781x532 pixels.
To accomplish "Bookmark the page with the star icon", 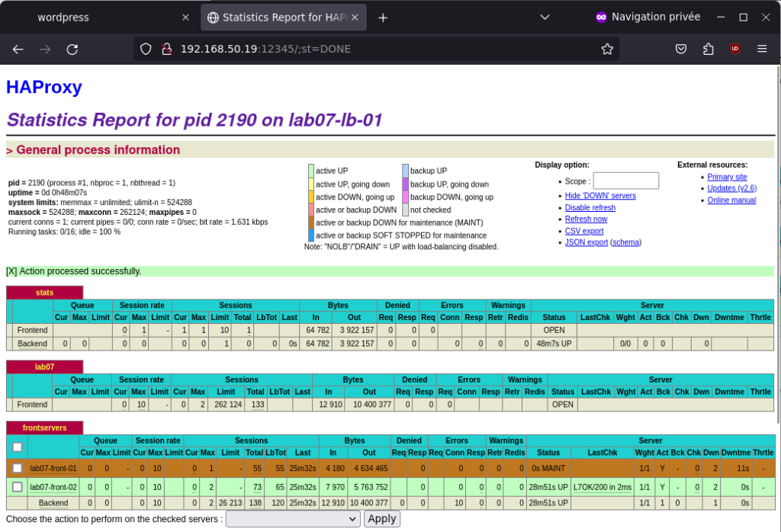I will pyautogui.click(x=606, y=49).
